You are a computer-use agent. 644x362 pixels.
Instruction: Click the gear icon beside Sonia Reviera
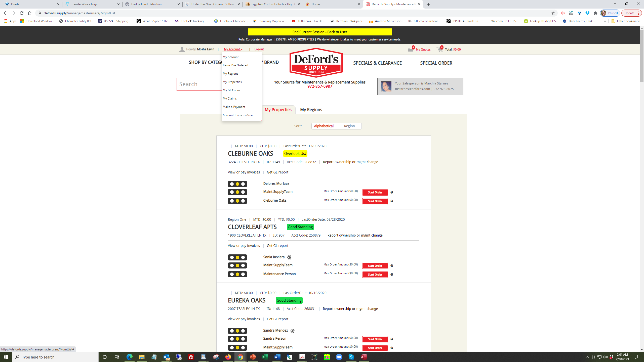point(289,257)
